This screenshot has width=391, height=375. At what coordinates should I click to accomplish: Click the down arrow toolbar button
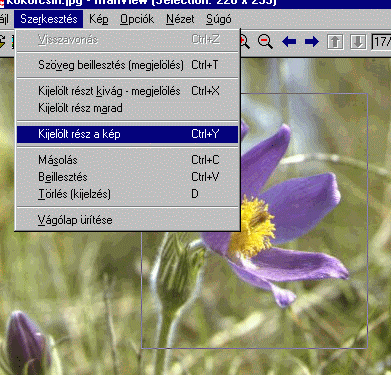pos(358,42)
